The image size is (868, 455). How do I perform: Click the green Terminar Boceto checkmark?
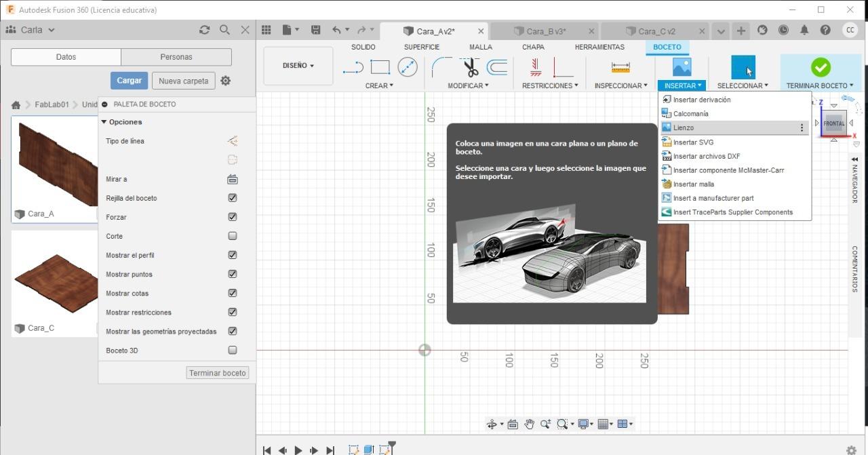(821, 67)
